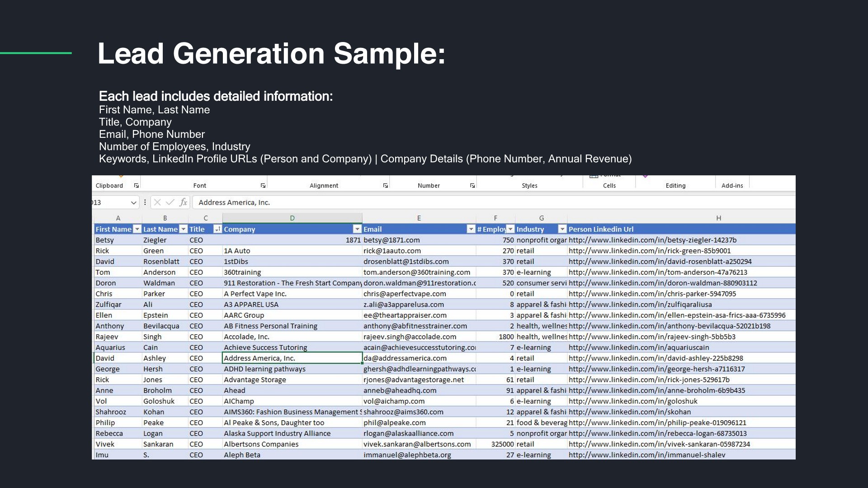Open the Number dialog launcher icon
This screenshot has height=488, width=868.
coord(472,185)
